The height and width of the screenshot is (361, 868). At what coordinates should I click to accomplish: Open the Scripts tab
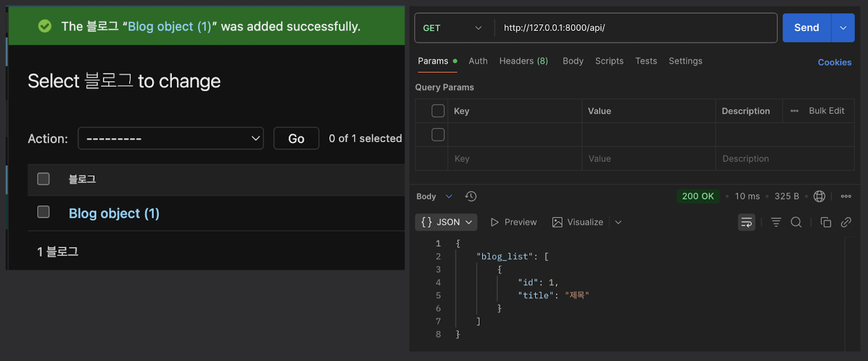tap(609, 61)
